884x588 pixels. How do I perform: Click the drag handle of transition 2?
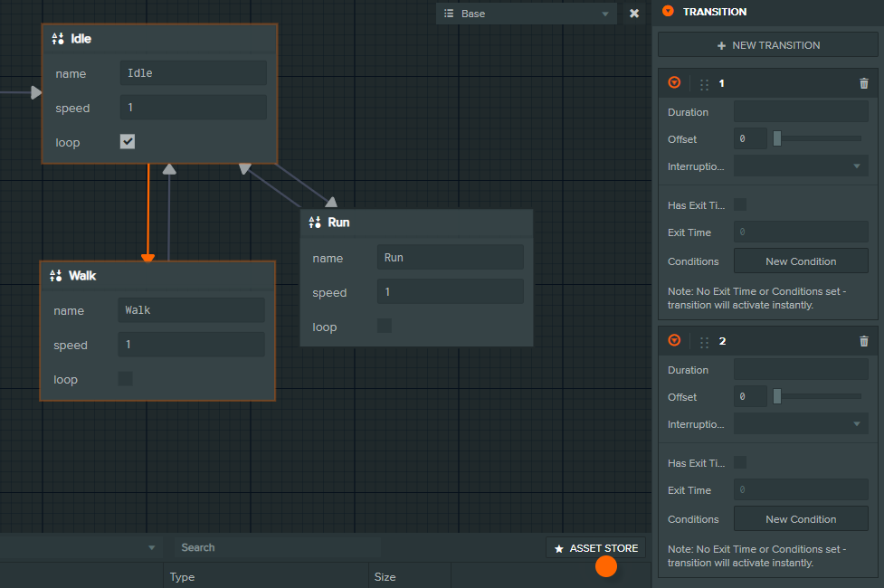(704, 342)
